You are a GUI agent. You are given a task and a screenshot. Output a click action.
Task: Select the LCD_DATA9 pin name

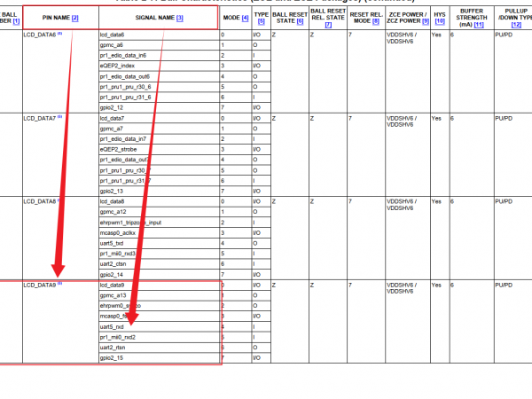click(x=40, y=285)
